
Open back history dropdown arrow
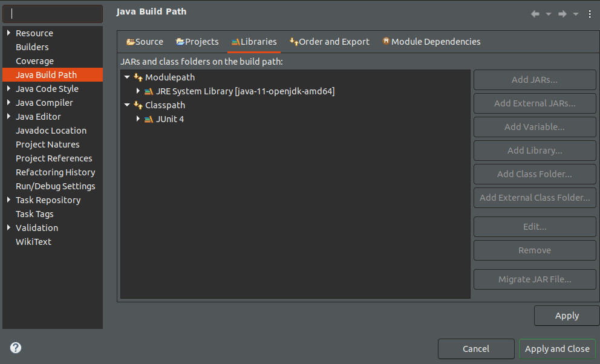point(549,14)
